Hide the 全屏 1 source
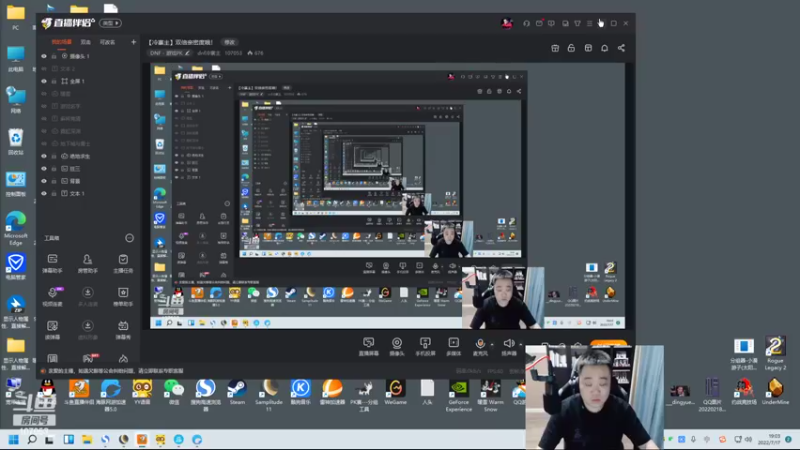800x450 pixels. (44, 81)
